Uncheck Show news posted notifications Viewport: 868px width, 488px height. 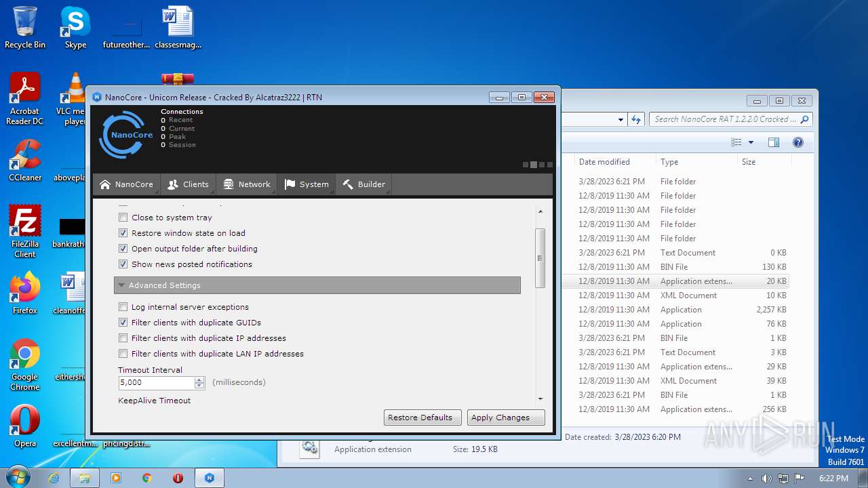click(123, 264)
